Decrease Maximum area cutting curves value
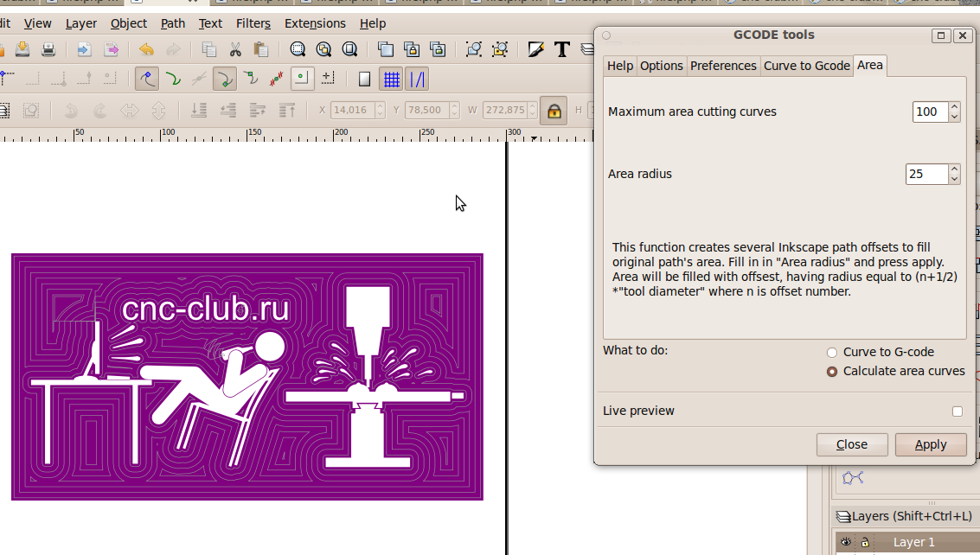This screenshot has height=555, width=980. [954, 116]
